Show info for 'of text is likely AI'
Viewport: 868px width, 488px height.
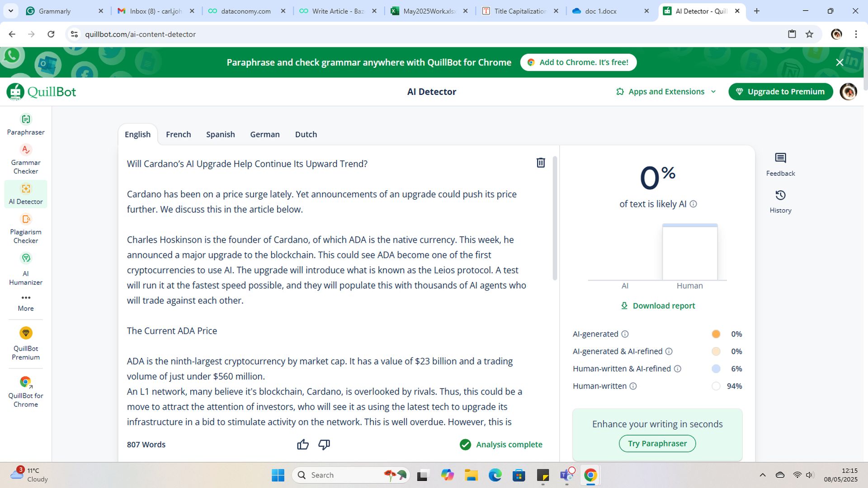(x=693, y=204)
